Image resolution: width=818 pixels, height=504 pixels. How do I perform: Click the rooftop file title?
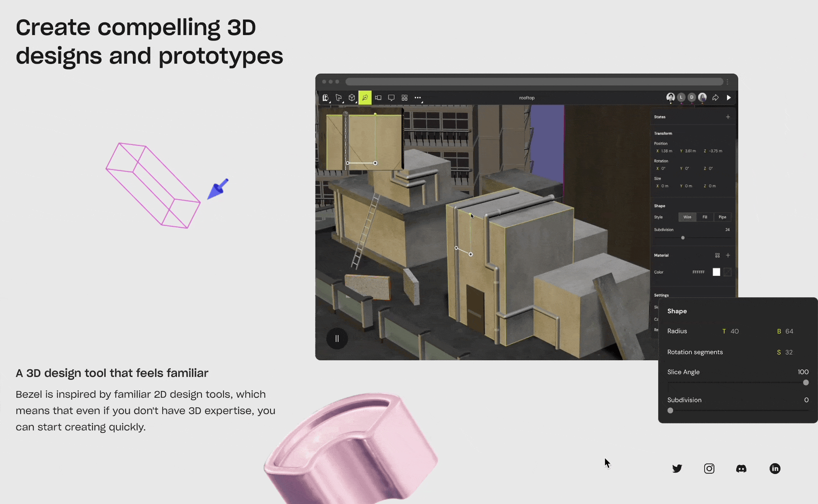coord(527,98)
